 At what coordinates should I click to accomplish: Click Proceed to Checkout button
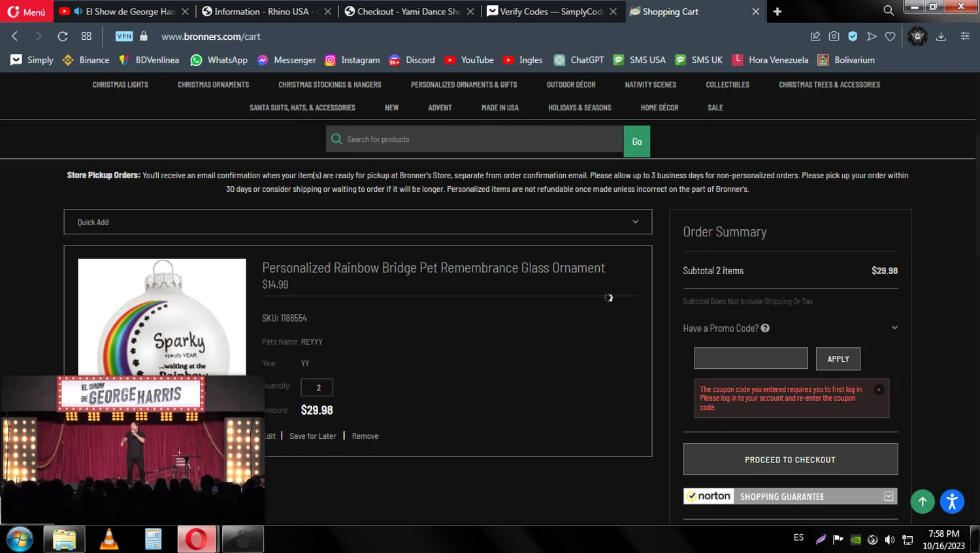click(x=791, y=460)
